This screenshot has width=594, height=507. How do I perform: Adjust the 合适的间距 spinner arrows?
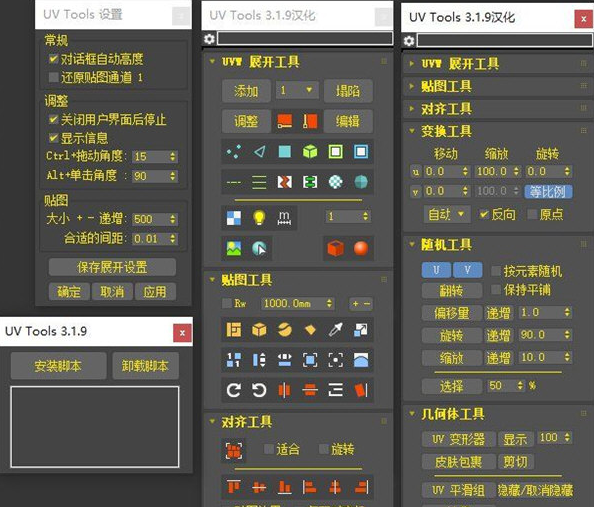pos(173,238)
